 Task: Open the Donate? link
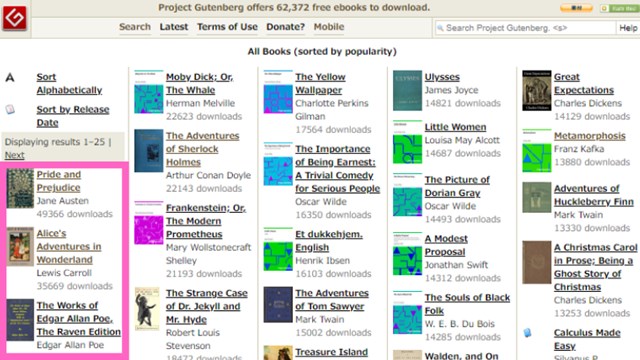(285, 27)
